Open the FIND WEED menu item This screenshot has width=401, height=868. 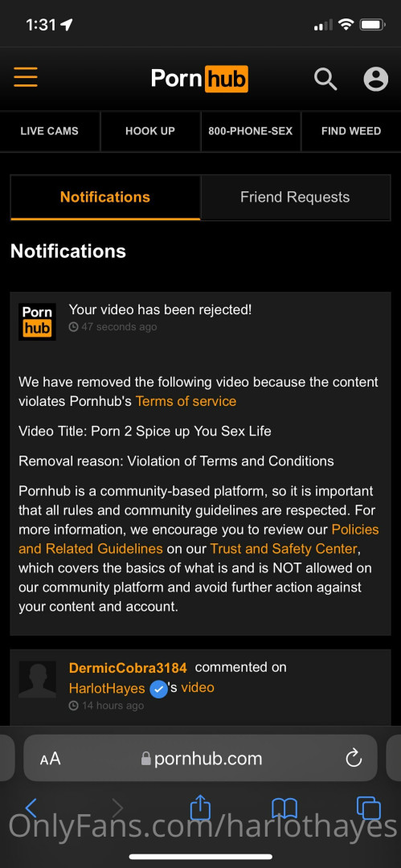(x=351, y=131)
